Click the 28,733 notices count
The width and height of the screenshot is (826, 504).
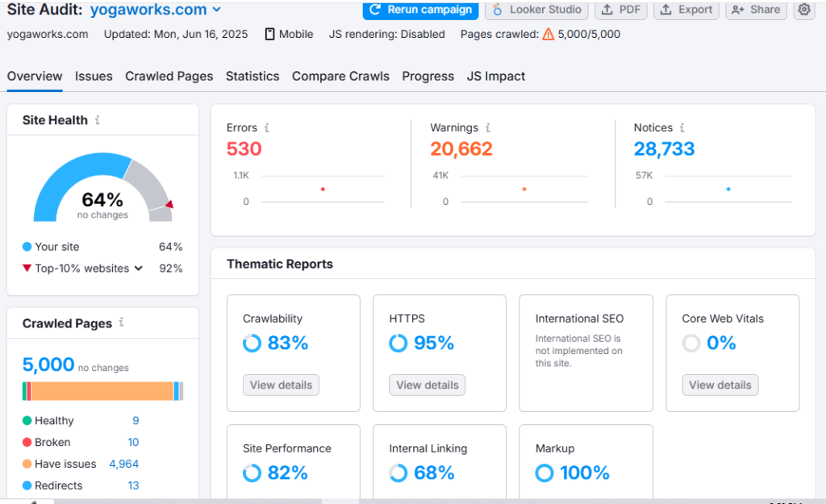pyautogui.click(x=665, y=149)
